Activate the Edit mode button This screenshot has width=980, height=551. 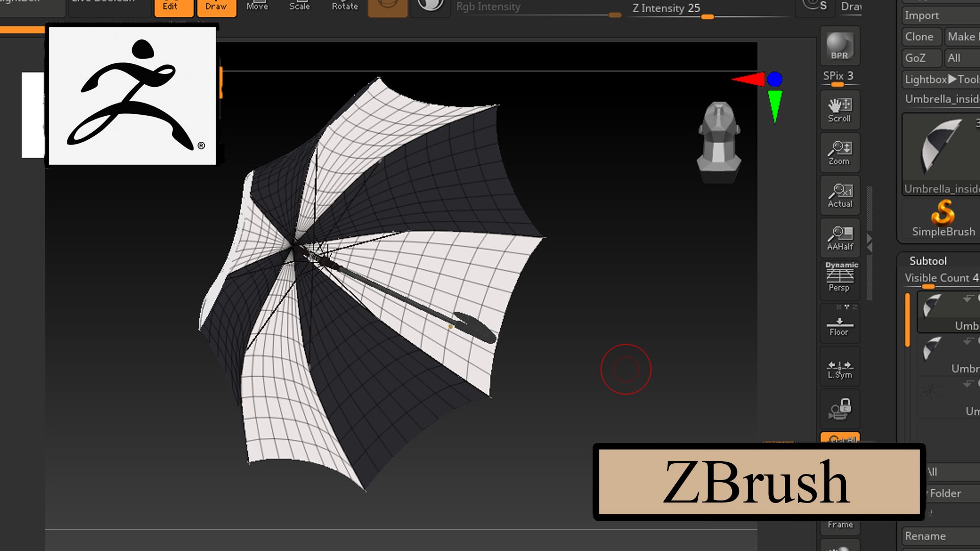[x=174, y=8]
